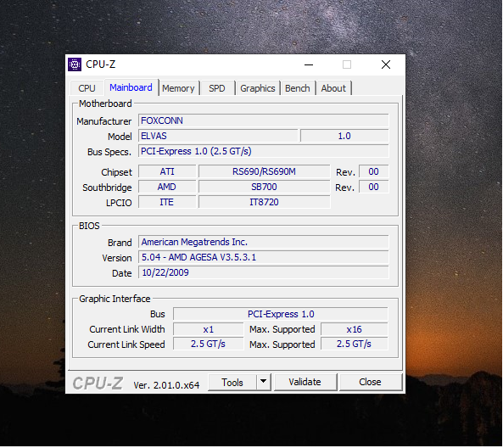Image resolution: width=503 pixels, height=448 pixels.
Task: Click the AMD southbridge vendor field
Action: point(167,187)
